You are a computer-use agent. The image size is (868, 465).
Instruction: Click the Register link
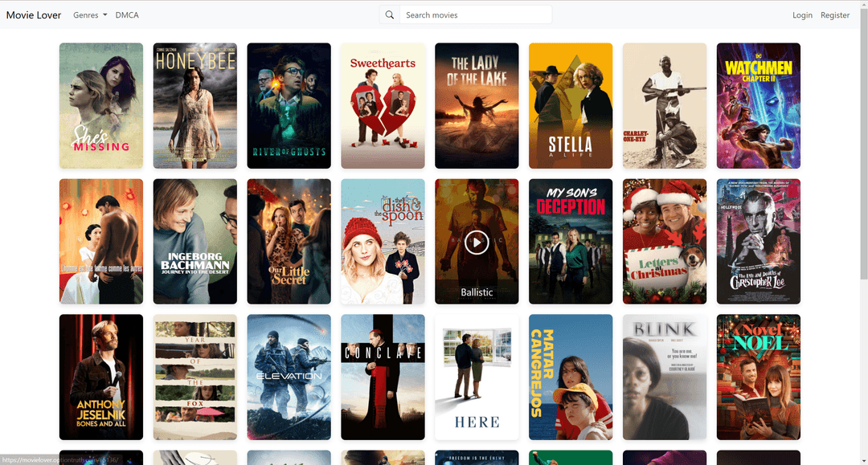[x=835, y=15]
